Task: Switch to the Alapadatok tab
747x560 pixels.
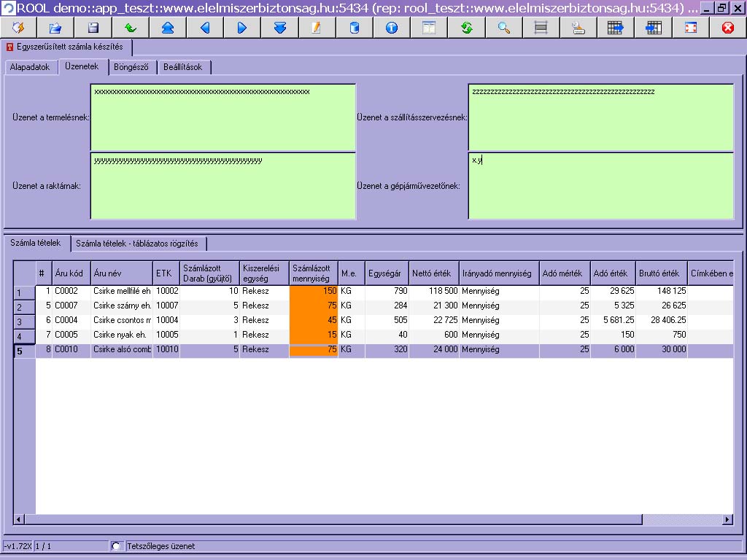Action: 30,67
